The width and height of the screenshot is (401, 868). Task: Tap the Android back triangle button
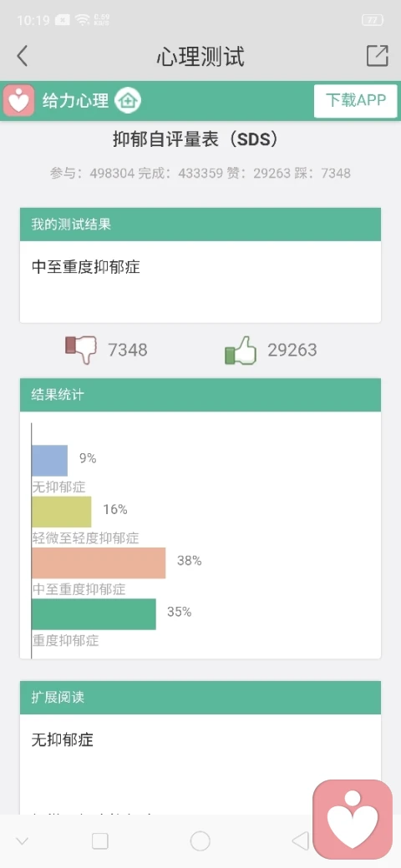(x=300, y=841)
